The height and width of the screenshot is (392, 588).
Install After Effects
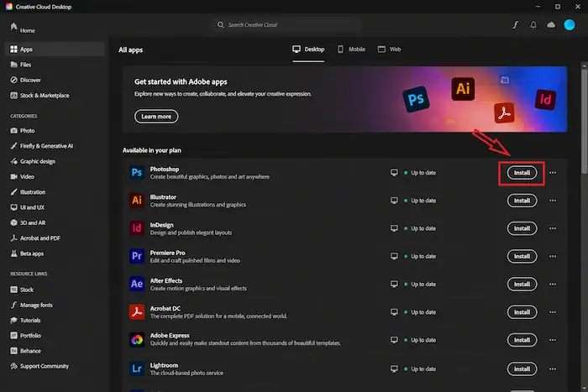click(522, 284)
